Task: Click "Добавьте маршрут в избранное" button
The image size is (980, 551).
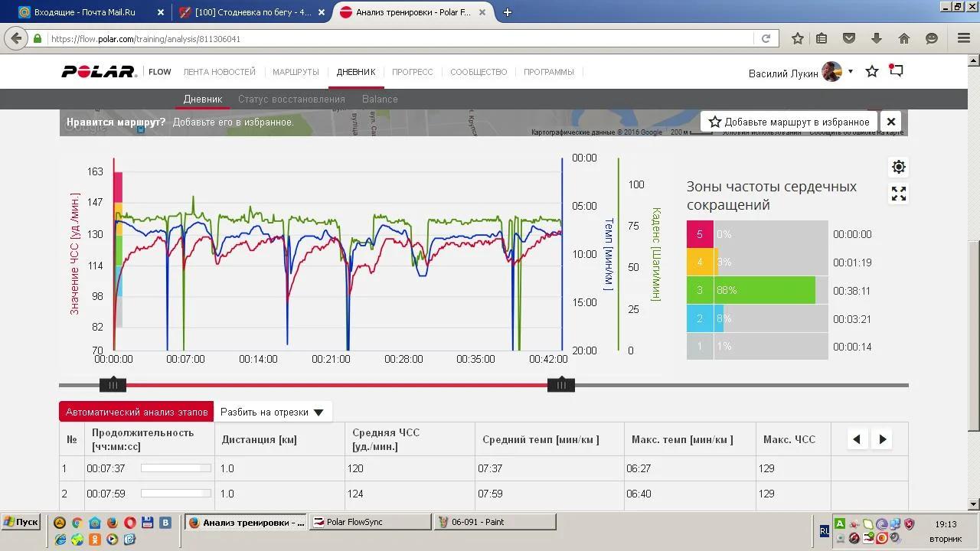Action: [x=789, y=122]
